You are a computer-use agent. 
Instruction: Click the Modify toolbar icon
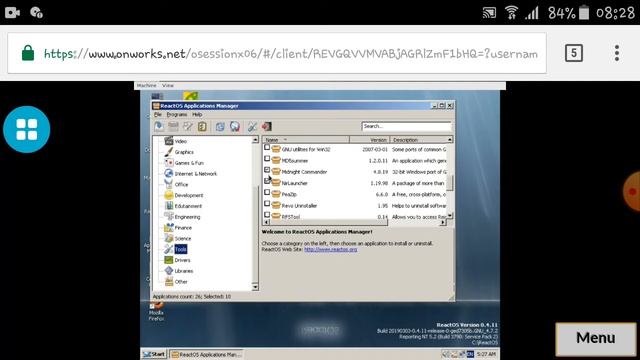pos(188,127)
